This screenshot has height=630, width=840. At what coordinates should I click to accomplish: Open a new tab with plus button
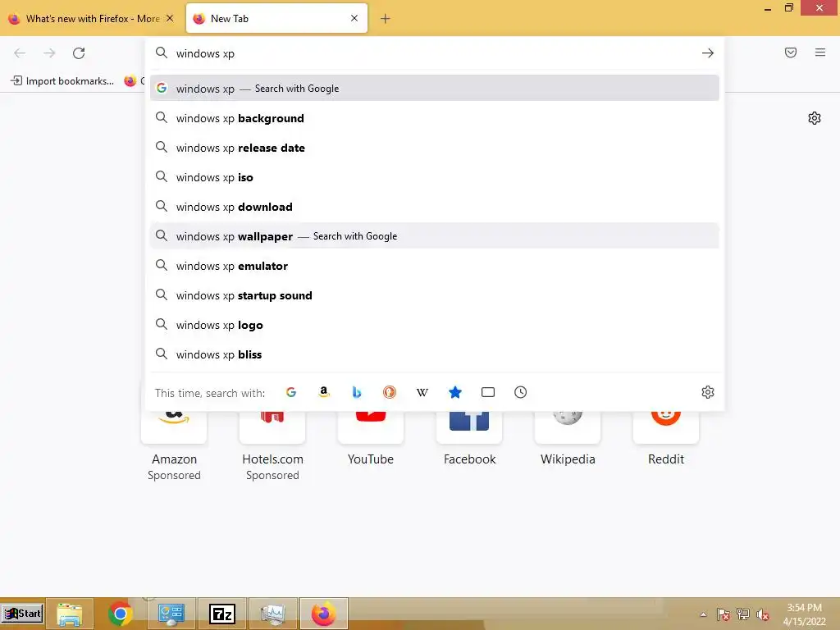point(386,19)
